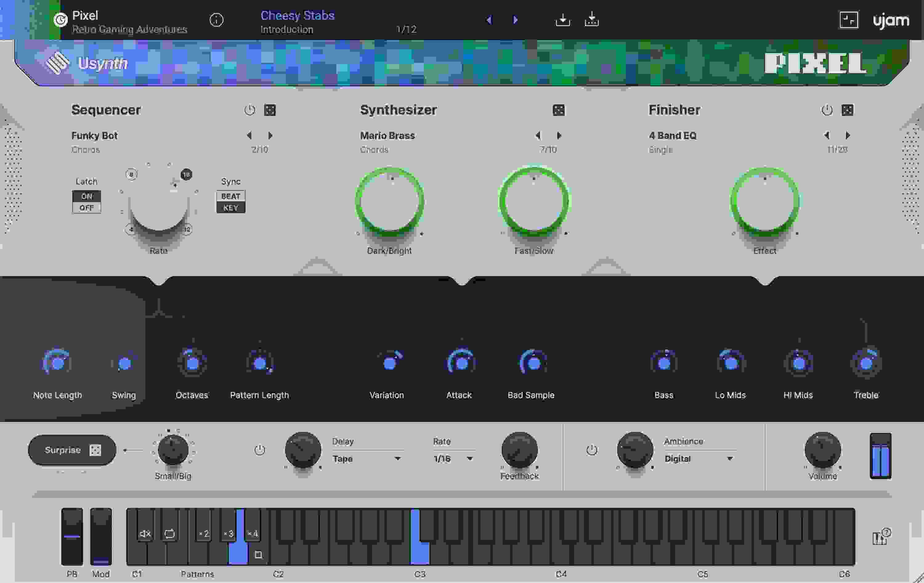The width and height of the screenshot is (924, 583).
Task: Switch Sync from BEAT to KEY
Action: tap(230, 207)
